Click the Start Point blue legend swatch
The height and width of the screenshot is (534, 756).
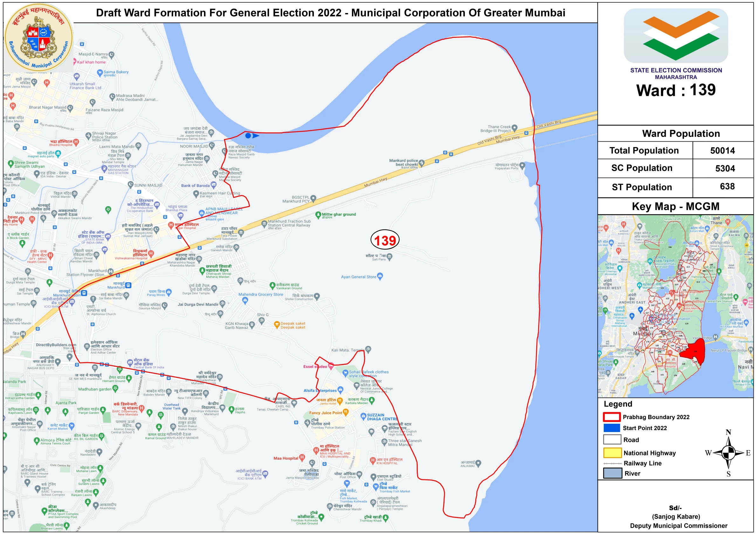pyautogui.click(x=611, y=428)
